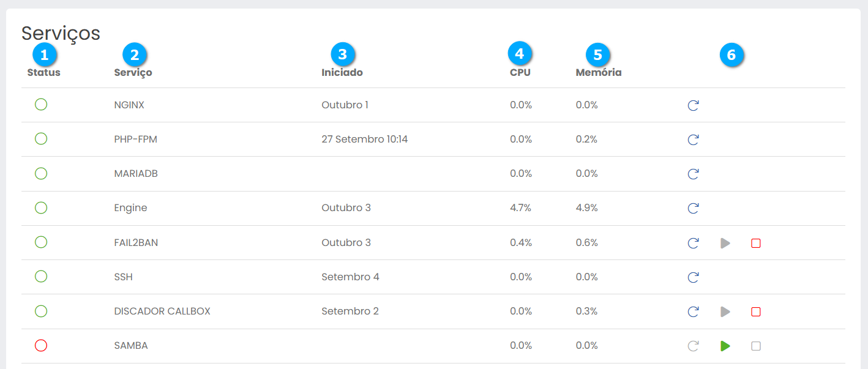Click the greyed restart icon for SAMBA
The image size is (868, 369).
coord(693,346)
